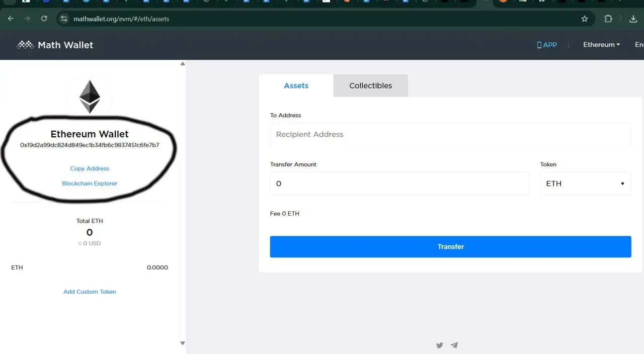Open the browser extensions puzzle icon
Screen dimensions: 644x354
[608, 19]
